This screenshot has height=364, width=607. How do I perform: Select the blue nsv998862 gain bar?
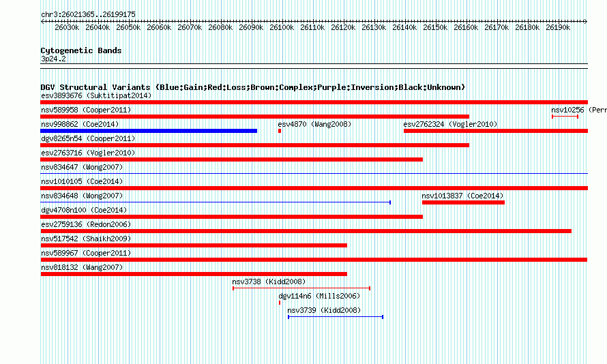149,131
